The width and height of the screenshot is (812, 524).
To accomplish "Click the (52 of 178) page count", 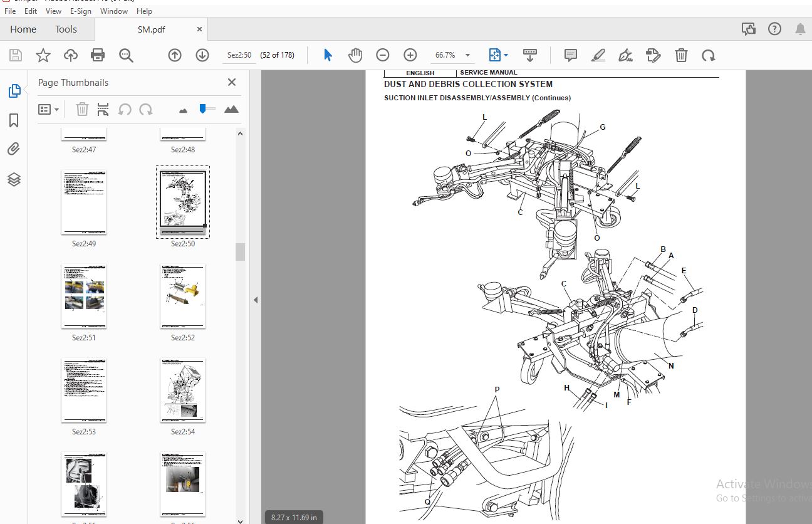I will coord(277,55).
